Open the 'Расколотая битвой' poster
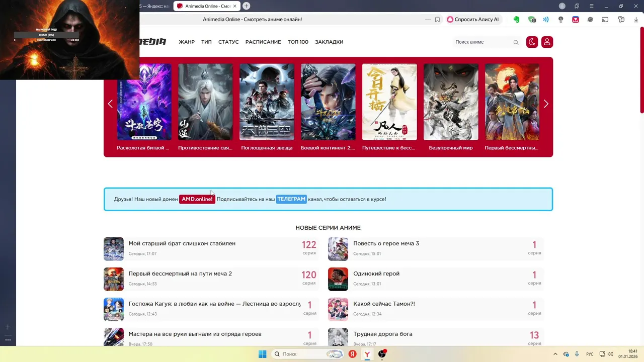 pyautogui.click(x=144, y=102)
